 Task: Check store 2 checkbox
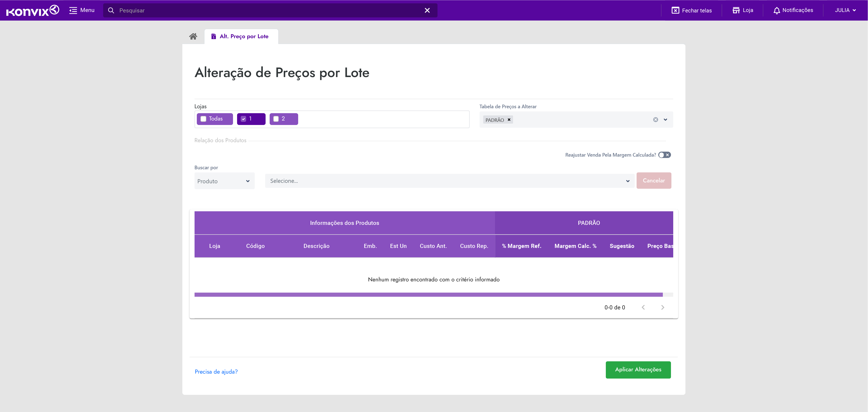click(x=276, y=119)
